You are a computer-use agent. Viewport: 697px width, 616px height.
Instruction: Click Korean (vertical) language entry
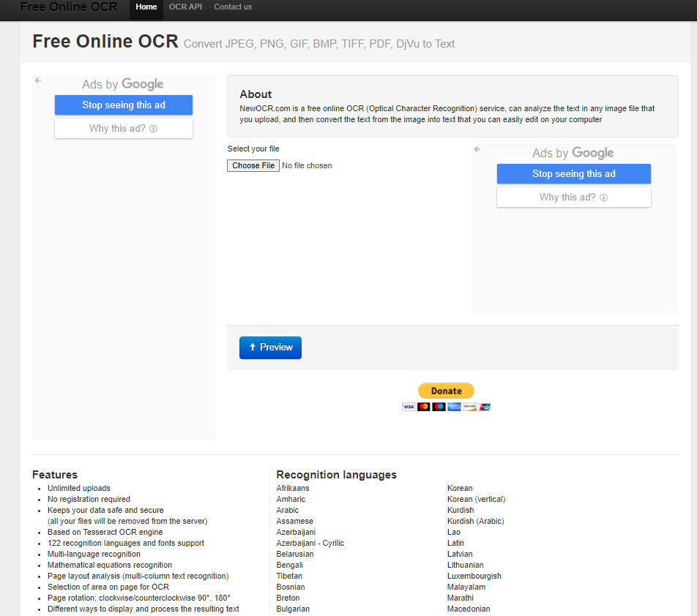pos(476,499)
